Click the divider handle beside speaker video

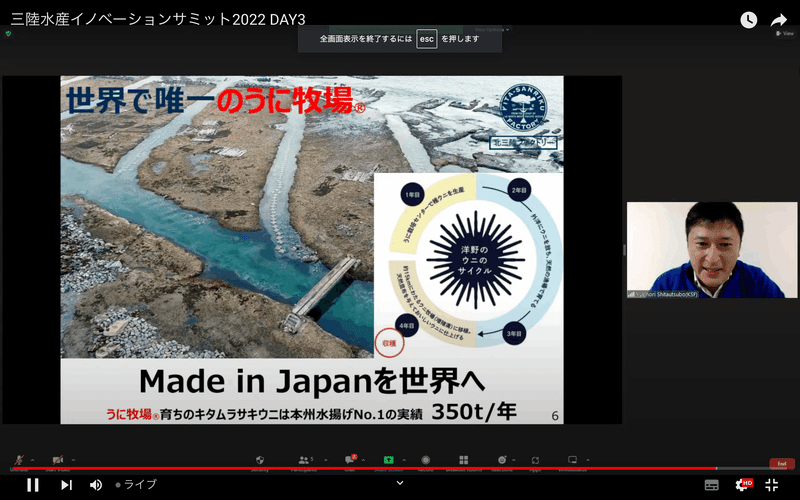pyautogui.click(x=624, y=249)
